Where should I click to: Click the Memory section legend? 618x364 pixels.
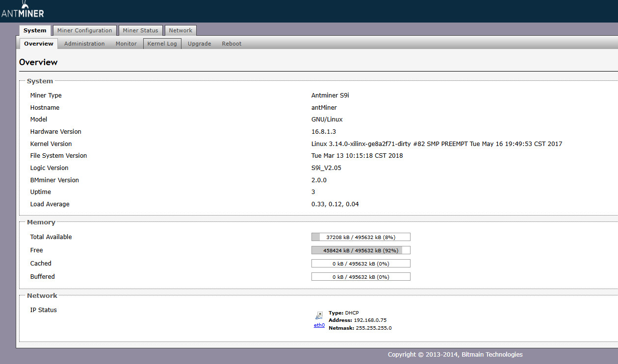click(x=41, y=222)
